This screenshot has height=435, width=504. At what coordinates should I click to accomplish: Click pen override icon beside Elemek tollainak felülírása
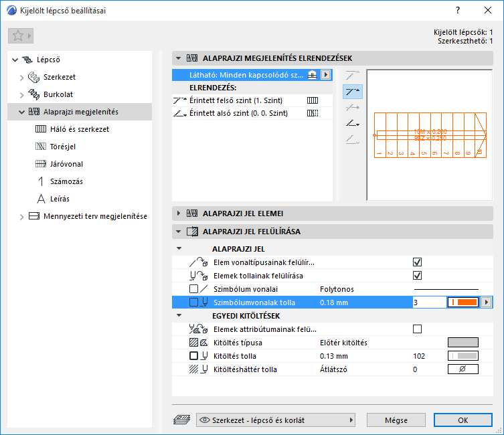(198, 276)
